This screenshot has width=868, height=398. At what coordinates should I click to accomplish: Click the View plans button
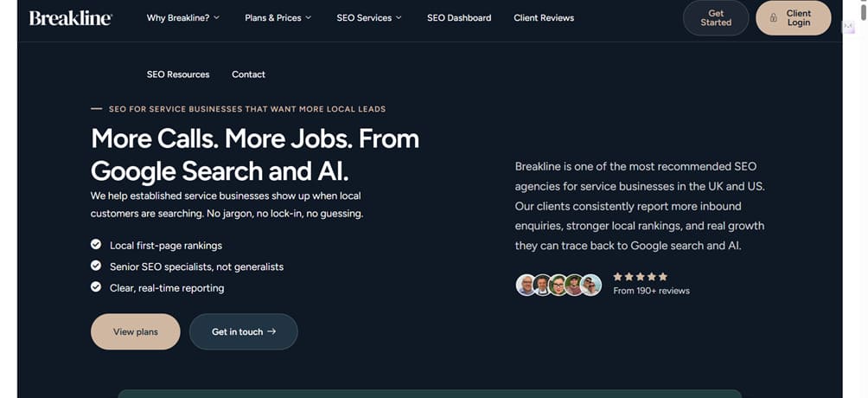136,331
